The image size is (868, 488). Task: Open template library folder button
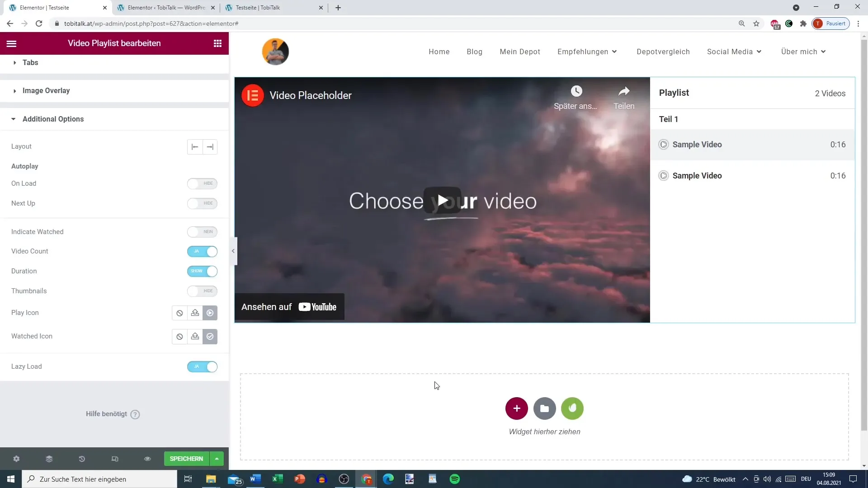[x=545, y=408]
